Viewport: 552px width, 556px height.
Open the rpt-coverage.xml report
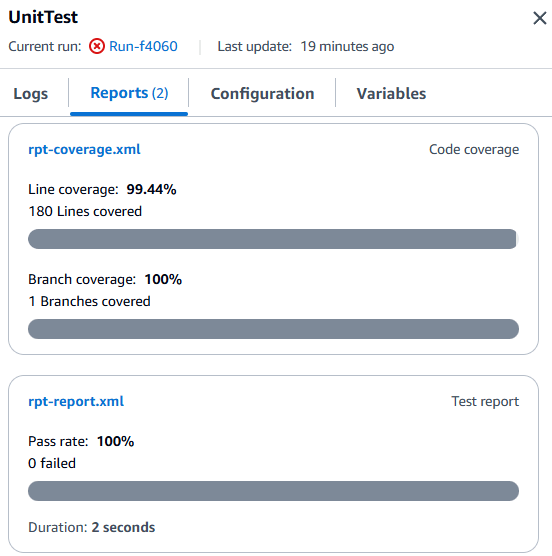coord(84,149)
